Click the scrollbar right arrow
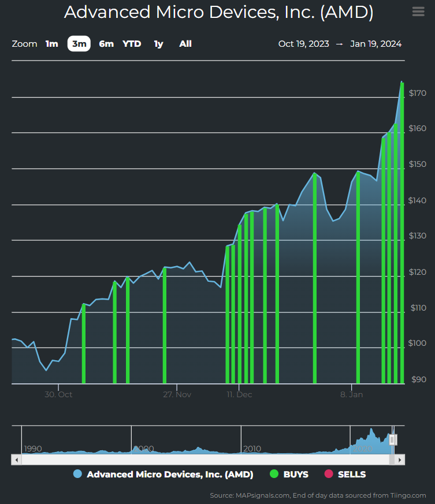 (x=400, y=460)
